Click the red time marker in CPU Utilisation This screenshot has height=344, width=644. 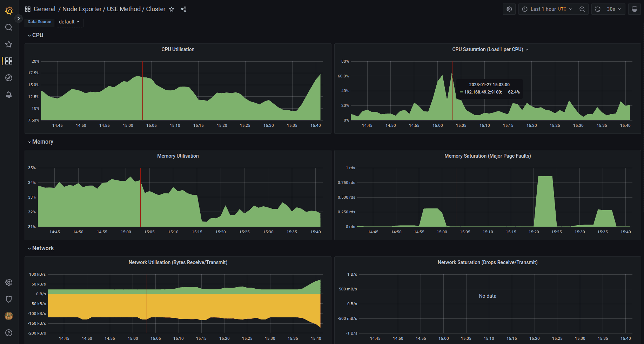tap(142, 91)
